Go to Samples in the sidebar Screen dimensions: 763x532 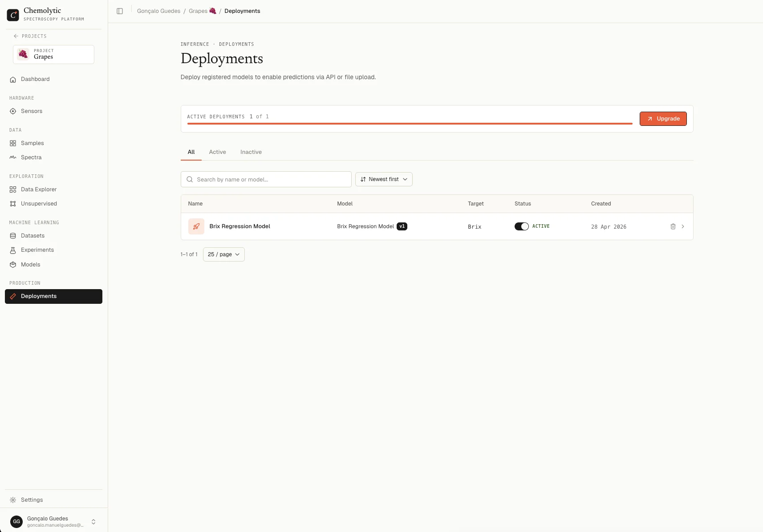pyautogui.click(x=53, y=143)
